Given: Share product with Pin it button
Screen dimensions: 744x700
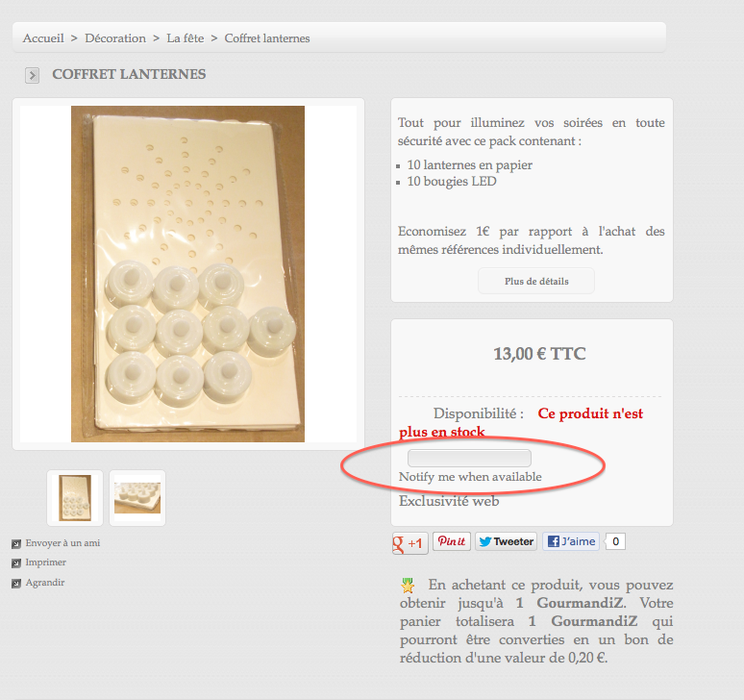Looking at the screenshot, I should [452, 541].
